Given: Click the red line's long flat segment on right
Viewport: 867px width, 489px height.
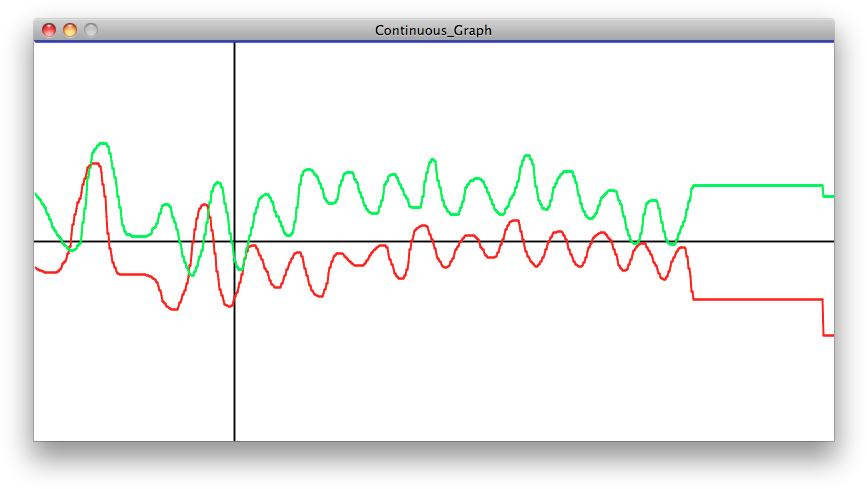Looking at the screenshot, I should tap(757, 299).
